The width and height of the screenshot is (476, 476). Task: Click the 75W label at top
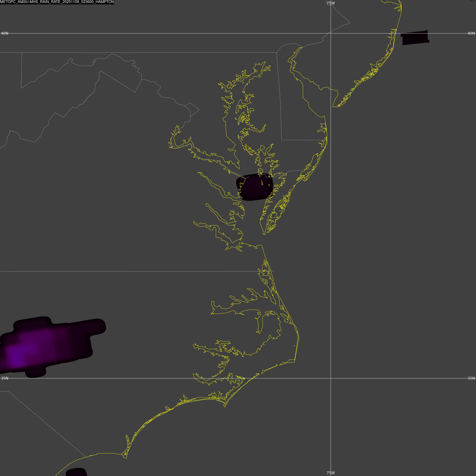[x=331, y=3]
